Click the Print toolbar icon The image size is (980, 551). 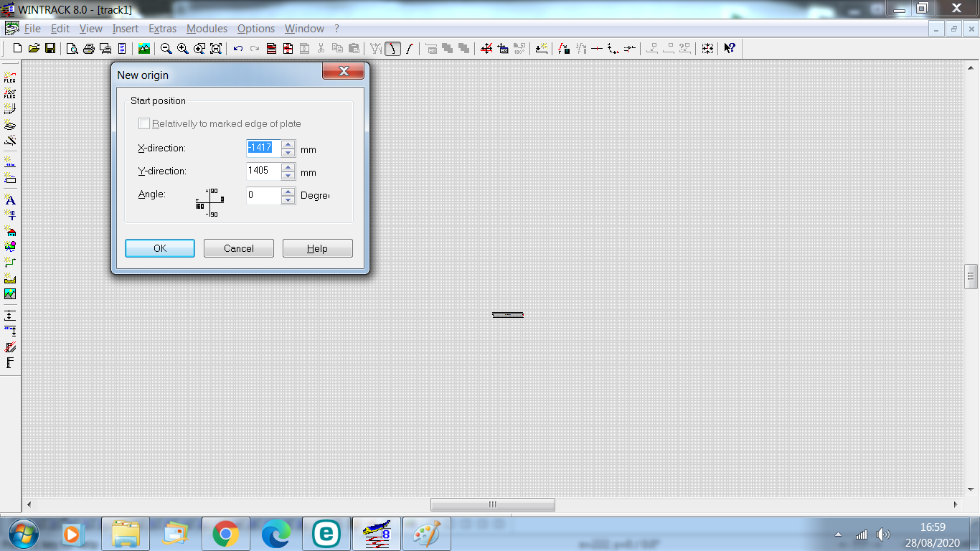(89, 49)
